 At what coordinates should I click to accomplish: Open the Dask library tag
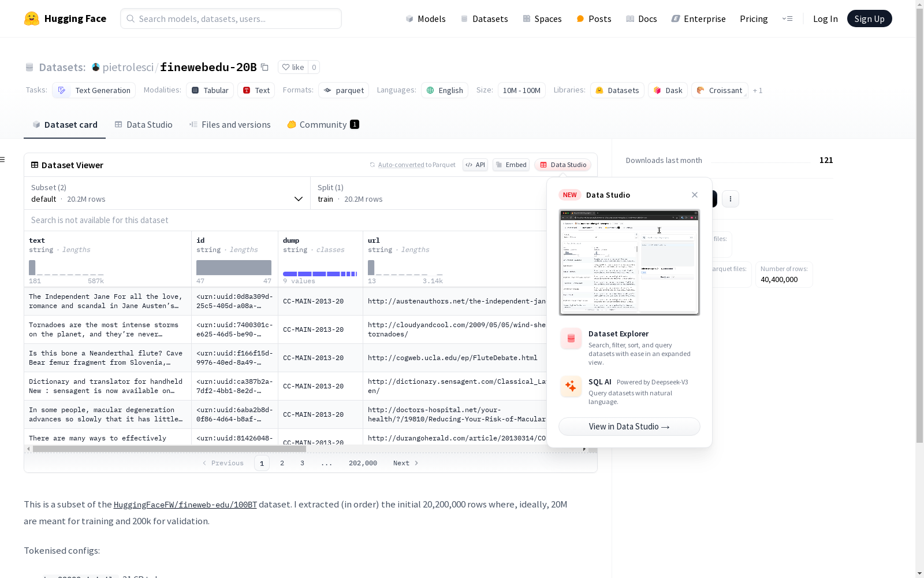coord(668,90)
